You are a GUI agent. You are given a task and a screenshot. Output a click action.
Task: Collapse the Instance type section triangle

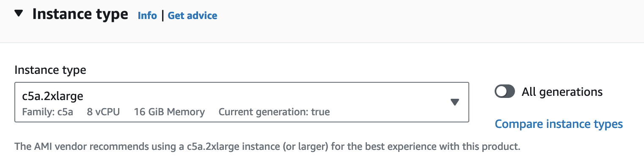(x=19, y=14)
